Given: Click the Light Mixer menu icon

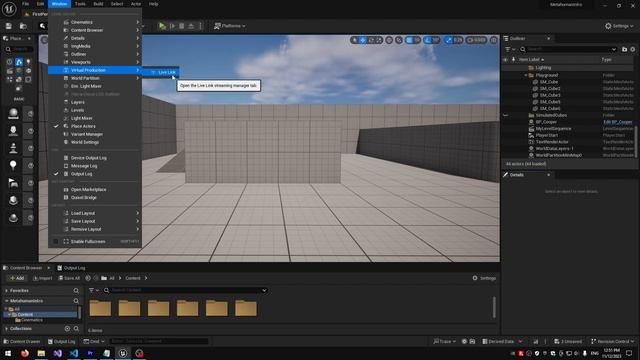Looking at the screenshot, I should point(66,118).
